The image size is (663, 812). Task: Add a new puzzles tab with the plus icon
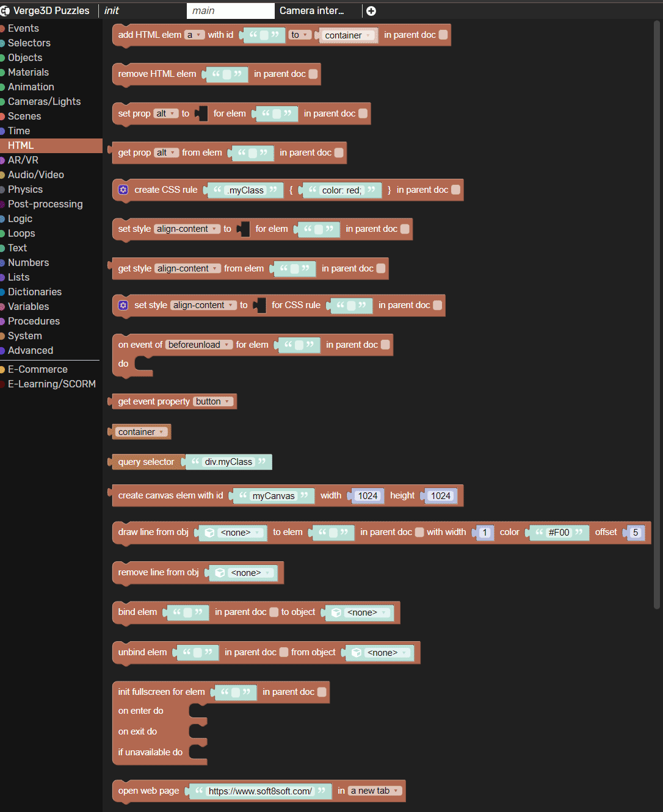(x=371, y=11)
